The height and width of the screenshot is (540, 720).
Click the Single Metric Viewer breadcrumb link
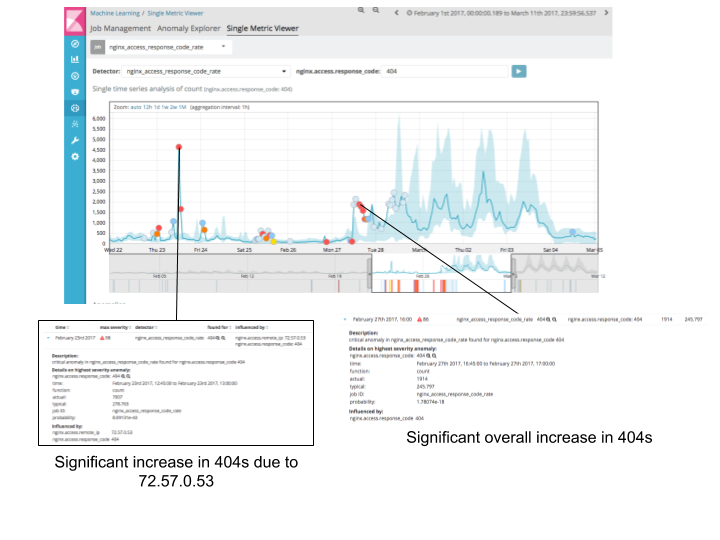175,13
